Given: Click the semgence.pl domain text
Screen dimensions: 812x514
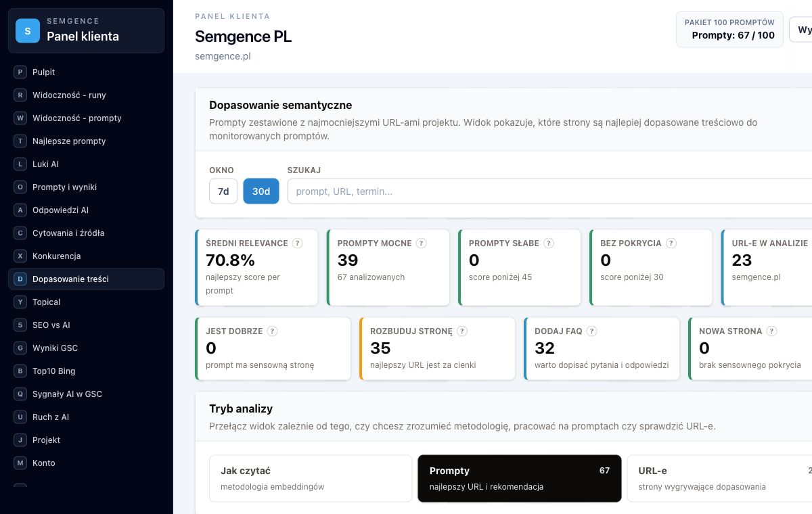Looking at the screenshot, I should 223,56.
